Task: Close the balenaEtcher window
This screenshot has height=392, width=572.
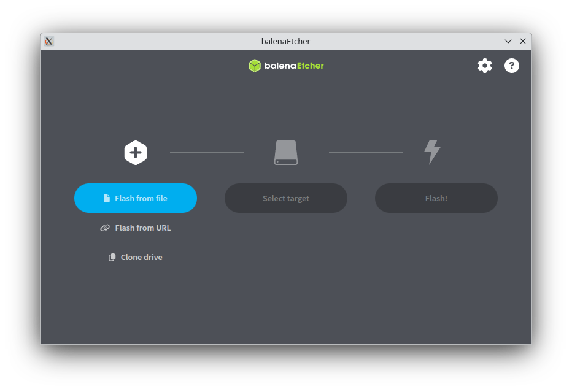Action: click(x=523, y=41)
